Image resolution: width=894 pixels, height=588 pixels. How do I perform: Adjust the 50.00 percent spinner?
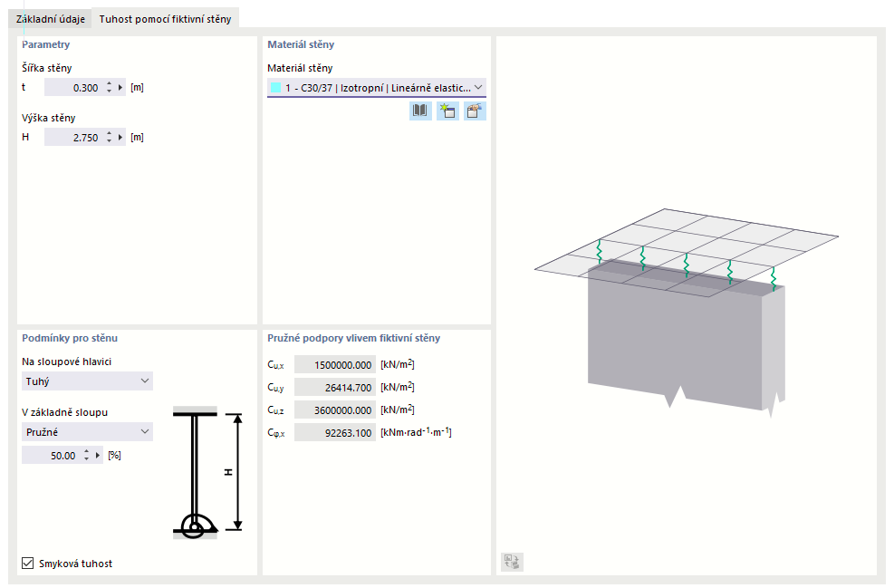[x=86, y=455]
